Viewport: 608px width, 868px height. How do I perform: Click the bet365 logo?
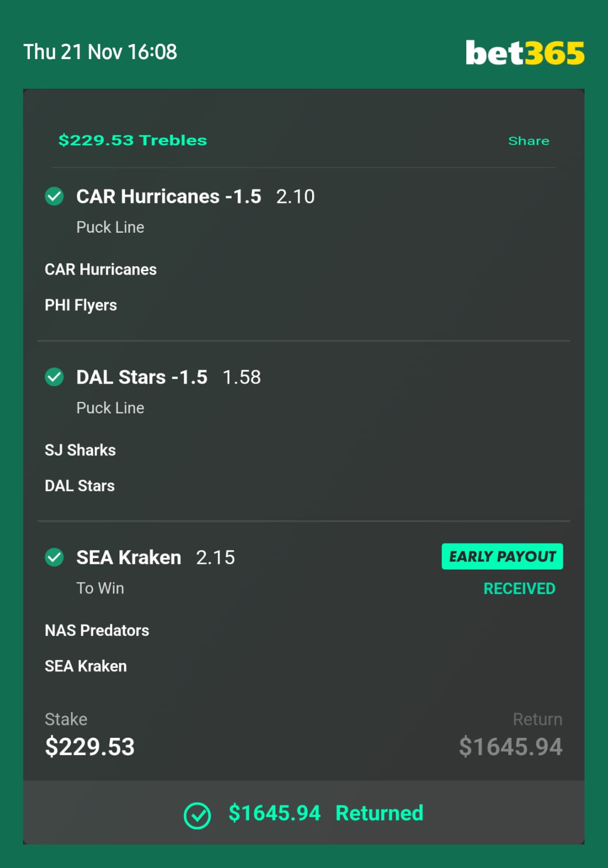525,53
